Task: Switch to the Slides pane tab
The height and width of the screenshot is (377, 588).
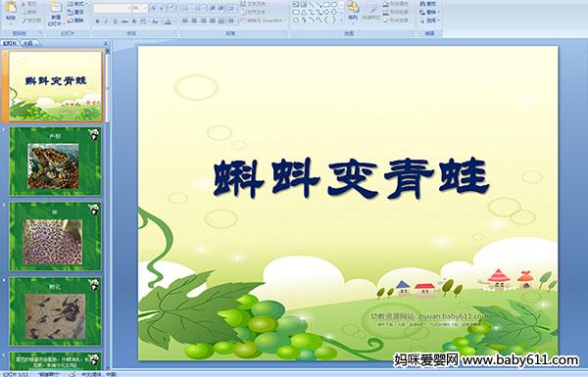Action: tap(10, 43)
